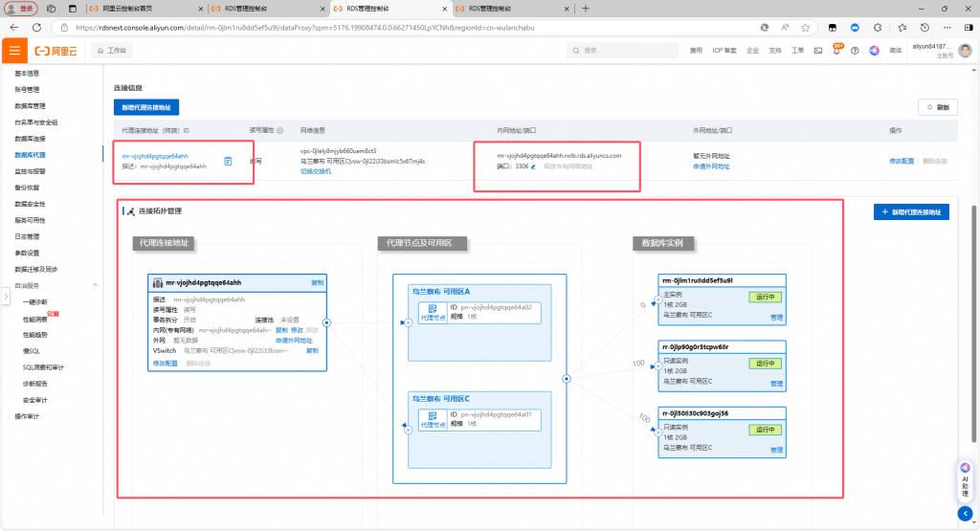This screenshot has width=980, height=531.
Task: Click 管理 on the rm-0jlm1ru8dd5ef5u9l instance
Action: pos(776,317)
